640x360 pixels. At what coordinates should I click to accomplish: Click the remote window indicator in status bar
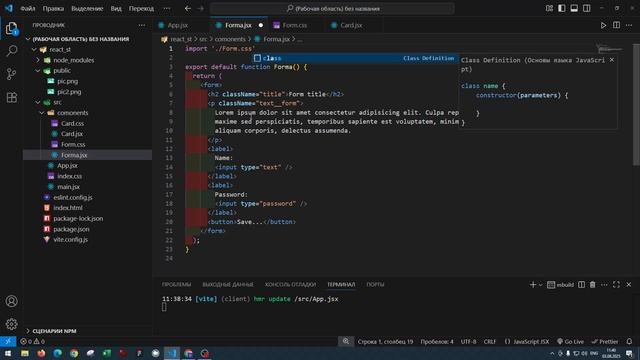coord(8,341)
